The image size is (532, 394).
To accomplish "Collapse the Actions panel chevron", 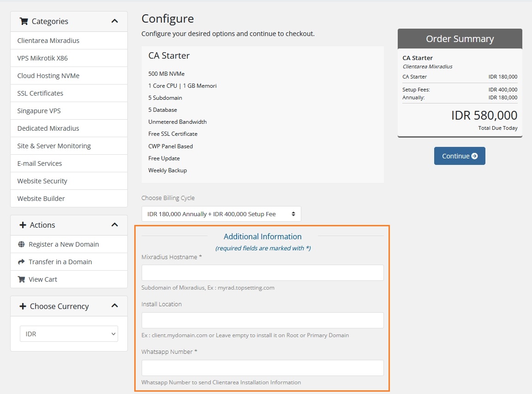I will click(115, 224).
